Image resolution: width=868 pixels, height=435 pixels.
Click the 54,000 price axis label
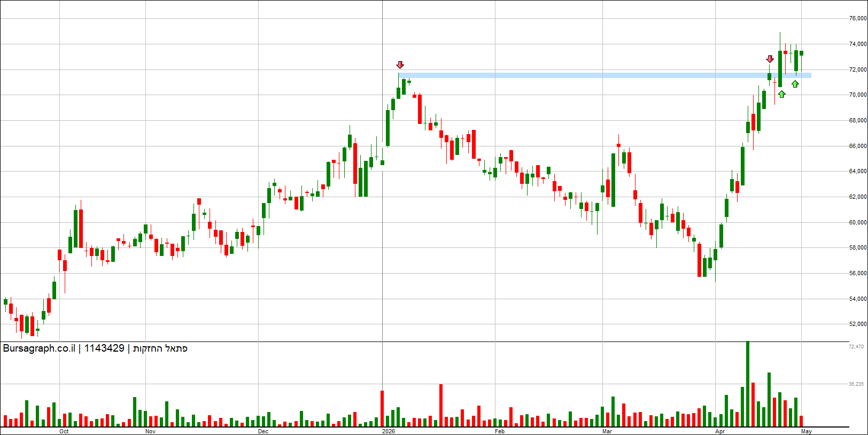pos(857,299)
